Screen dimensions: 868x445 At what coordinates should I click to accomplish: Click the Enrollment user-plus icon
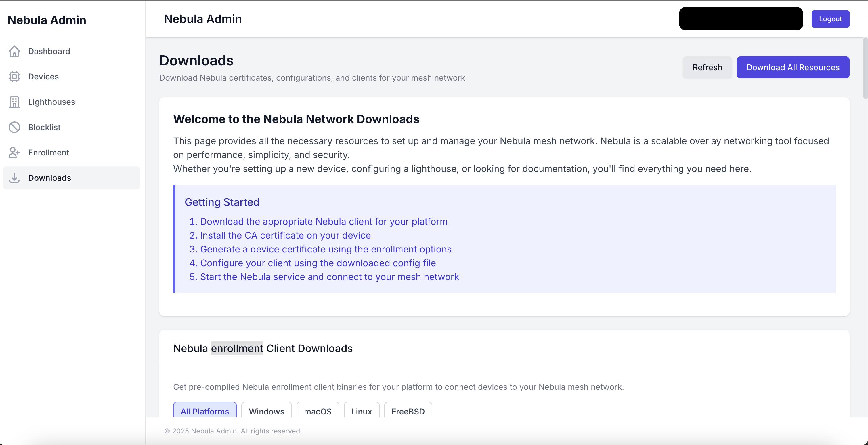14,152
